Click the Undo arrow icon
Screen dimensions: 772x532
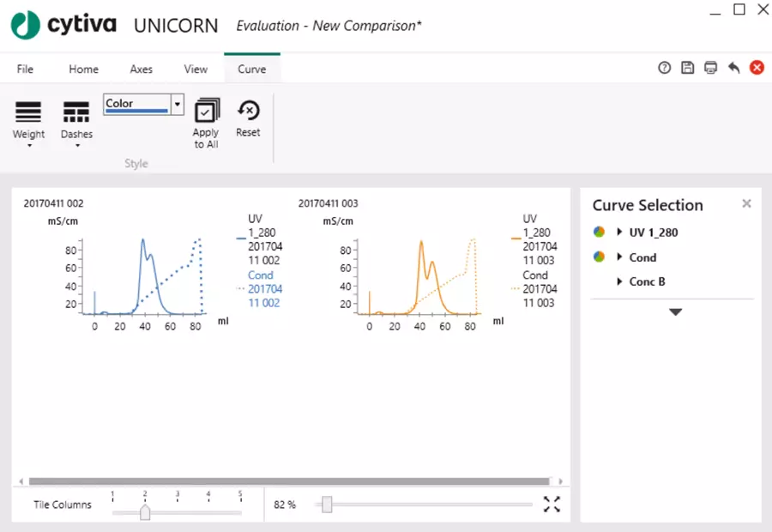[x=734, y=67]
